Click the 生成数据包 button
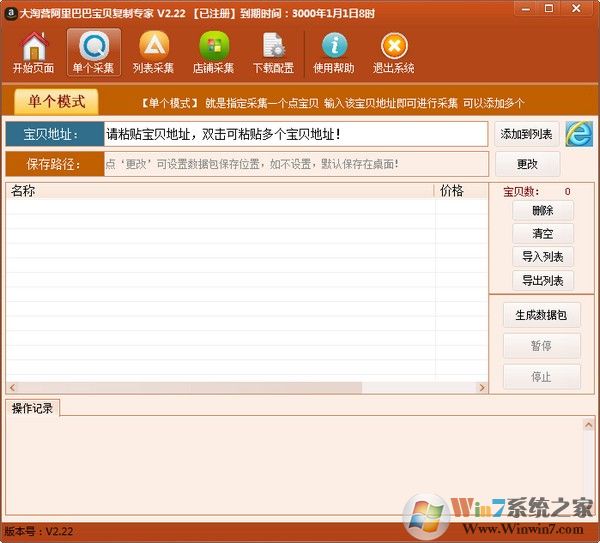This screenshot has width=600, height=543. pos(541,315)
